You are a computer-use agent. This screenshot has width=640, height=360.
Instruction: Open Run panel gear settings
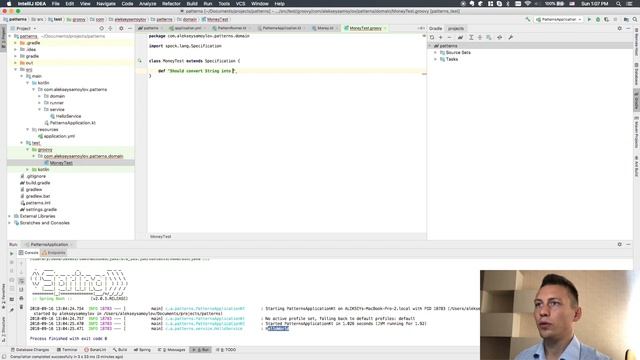[620, 244]
